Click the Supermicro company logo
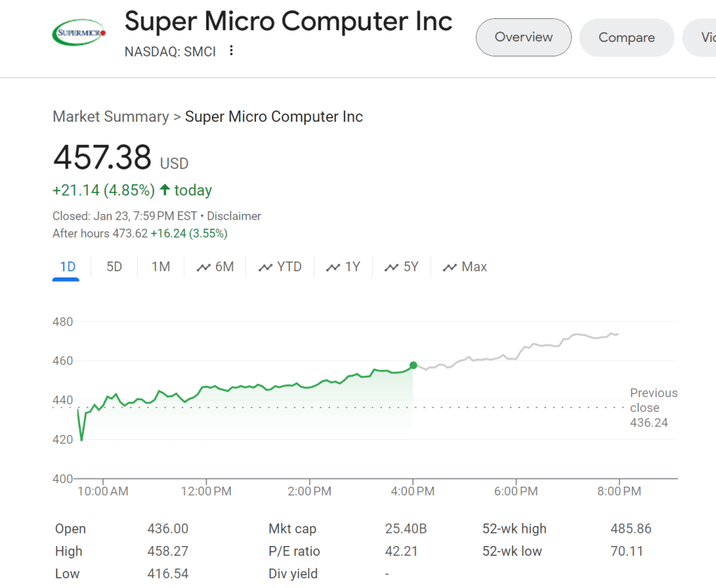This screenshot has width=716, height=588. (79, 32)
